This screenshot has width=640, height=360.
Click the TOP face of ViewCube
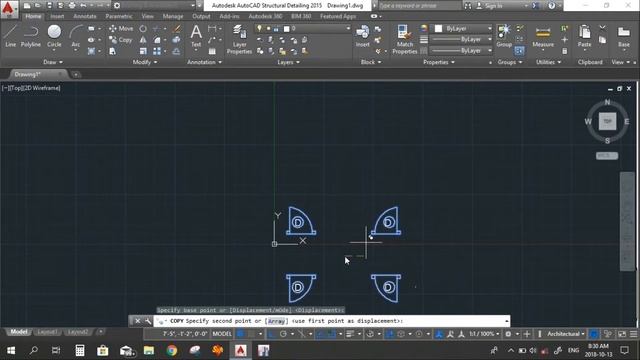tap(607, 122)
